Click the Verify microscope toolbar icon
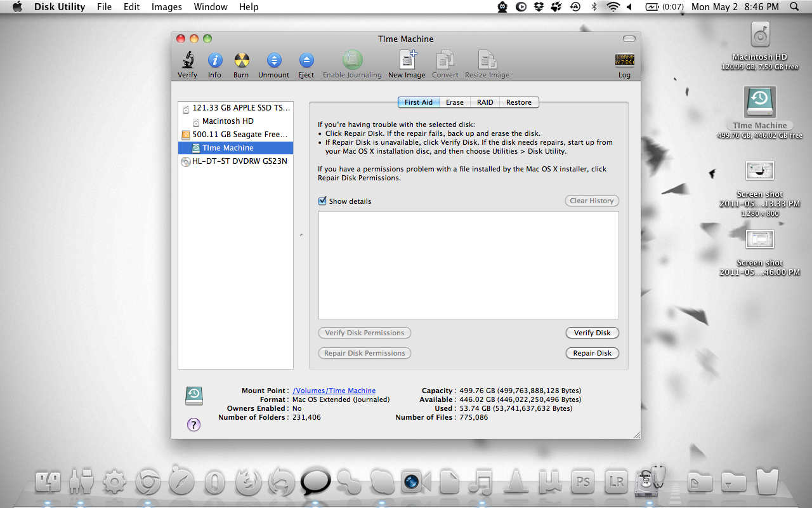 [187, 60]
